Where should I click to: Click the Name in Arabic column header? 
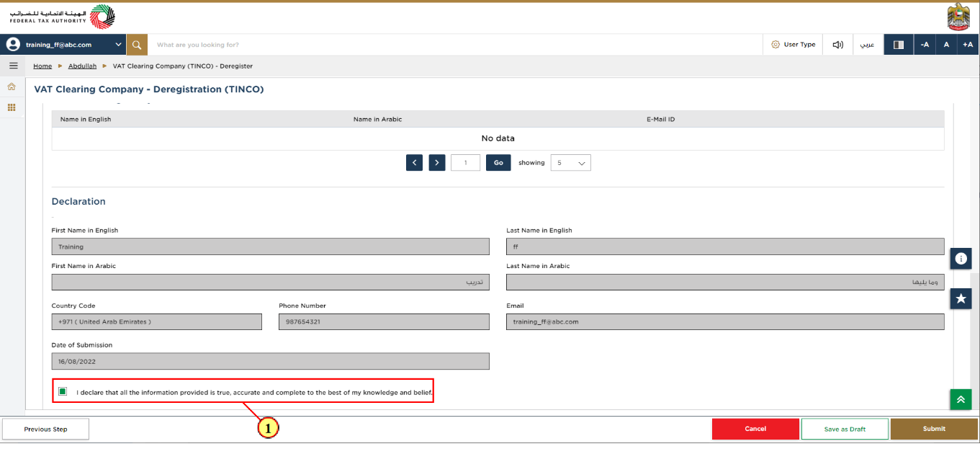point(377,119)
